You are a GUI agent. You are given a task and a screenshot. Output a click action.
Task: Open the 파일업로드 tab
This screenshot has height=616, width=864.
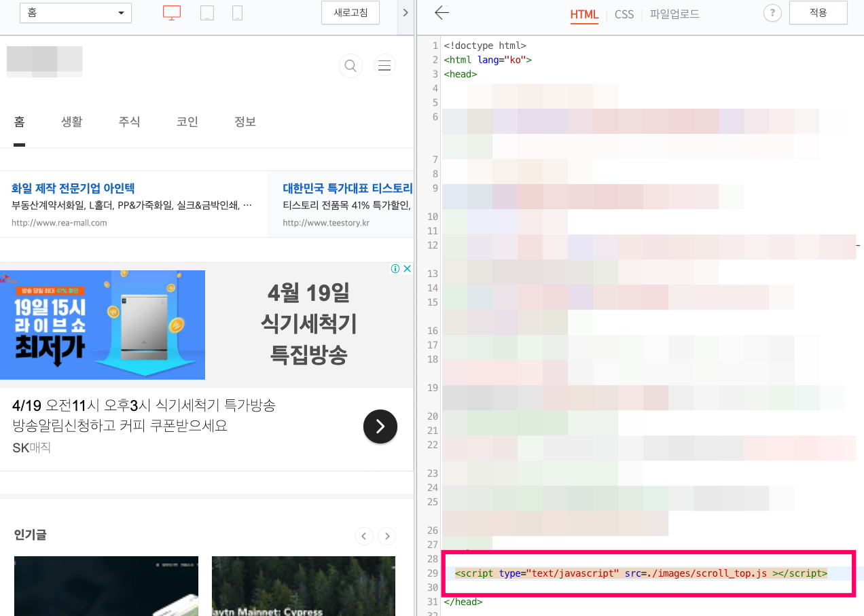point(674,14)
